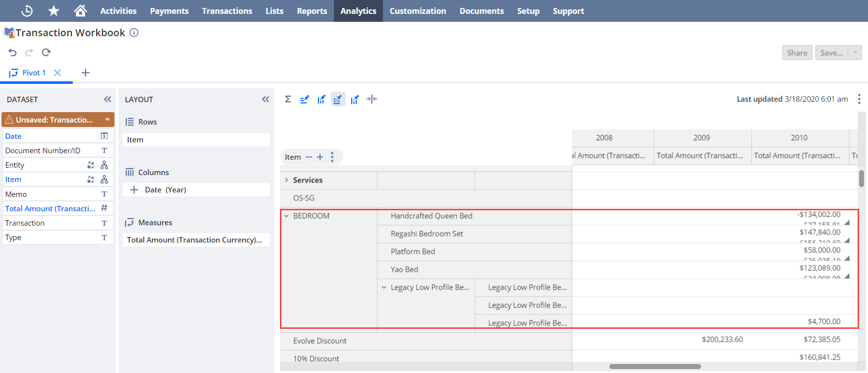Expand the Services row

(286, 180)
